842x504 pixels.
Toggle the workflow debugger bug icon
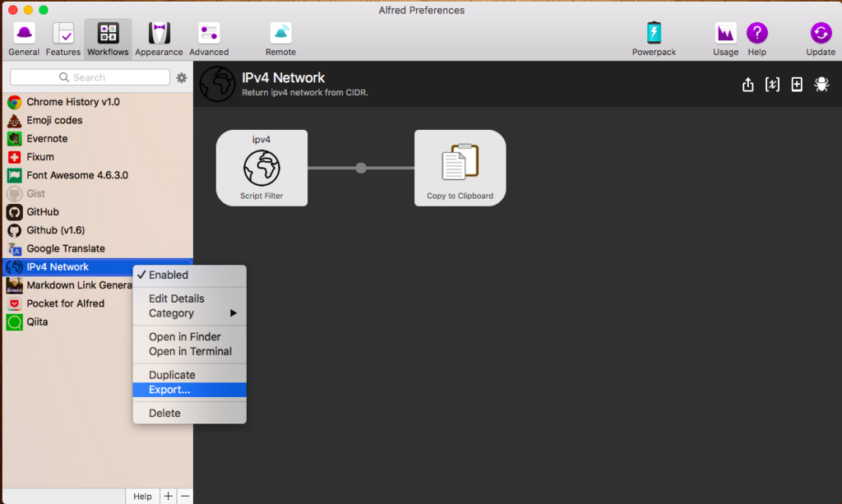[821, 84]
